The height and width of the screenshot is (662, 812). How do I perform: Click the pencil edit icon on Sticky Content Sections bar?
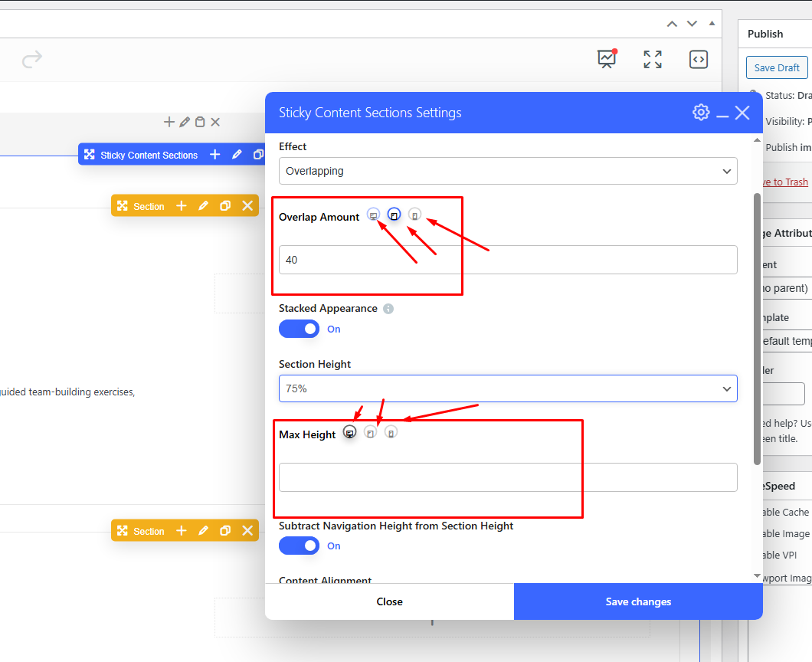tap(237, 155)
